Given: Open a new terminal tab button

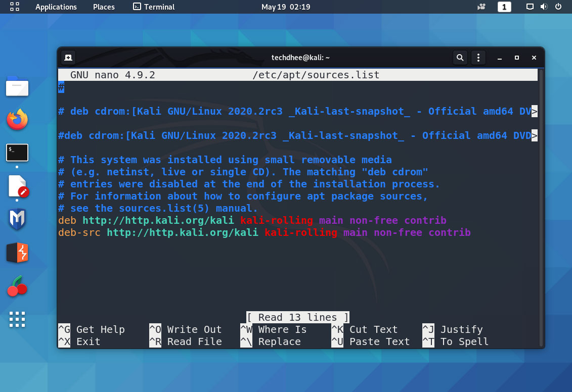Looking at the screenshot, I should pyautogui.click(x=68, y=58).
